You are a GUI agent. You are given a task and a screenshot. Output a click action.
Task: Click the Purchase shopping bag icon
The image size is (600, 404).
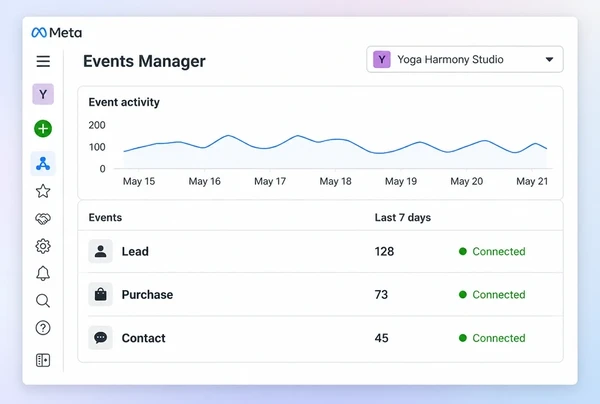(x=101, y=295)
